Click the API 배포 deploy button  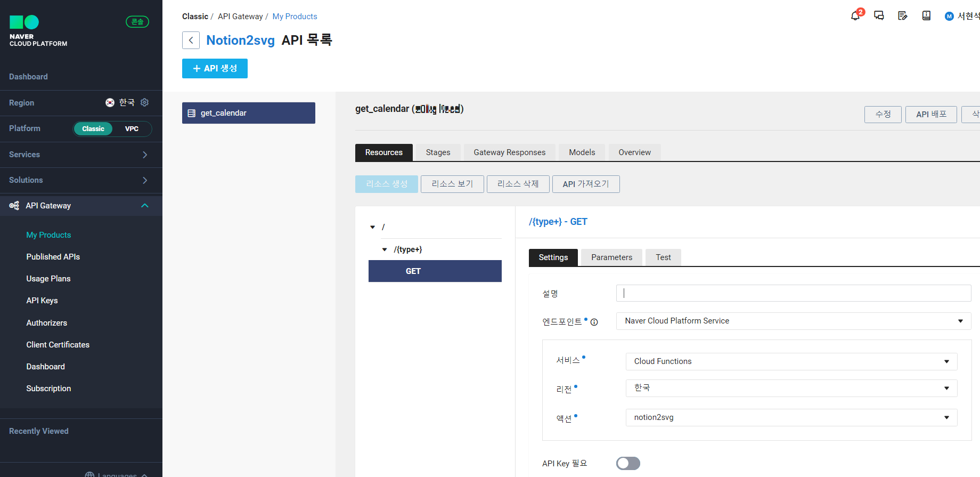click(x=931, y=114)
